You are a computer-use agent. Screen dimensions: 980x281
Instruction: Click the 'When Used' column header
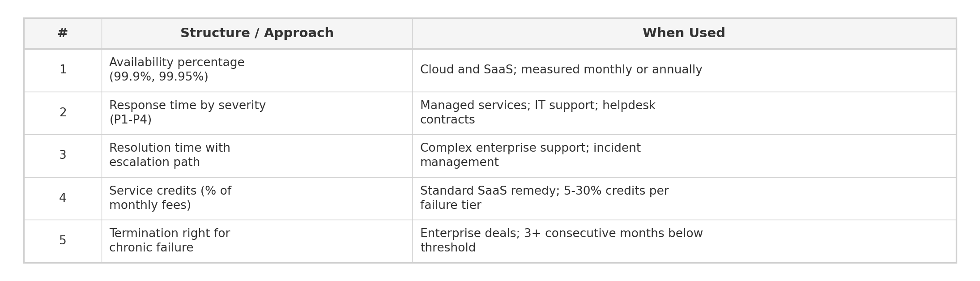point(683,34)
